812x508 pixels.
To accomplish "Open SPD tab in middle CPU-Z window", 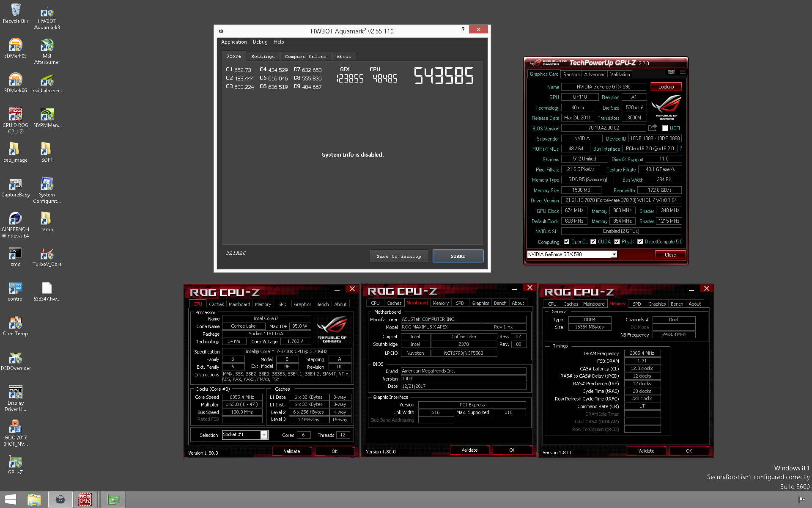I will pyautogui.click(x=460, y=303).
